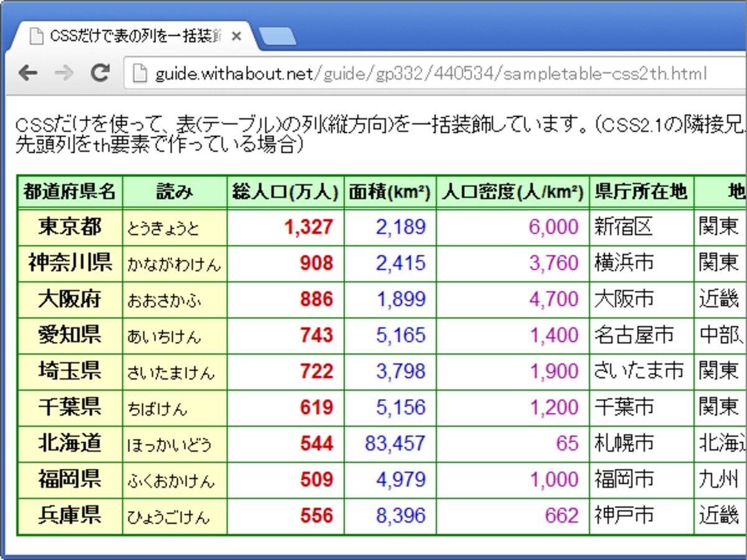Viewport: 747px width, 560px height.
Task: Click the area value 83,457
Action: [395, 444]
